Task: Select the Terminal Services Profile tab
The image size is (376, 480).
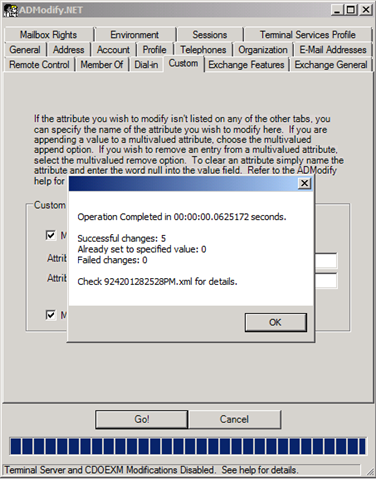Action: (x=308, y=35)
